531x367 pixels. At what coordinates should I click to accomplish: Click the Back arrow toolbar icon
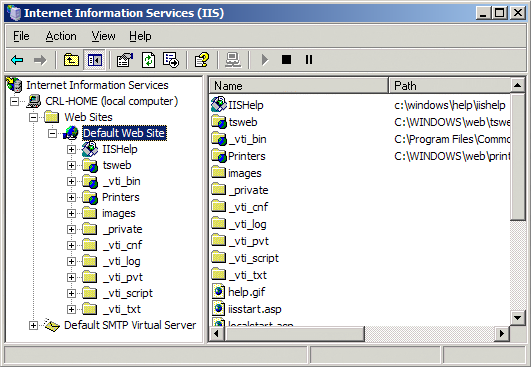point(17,60)
